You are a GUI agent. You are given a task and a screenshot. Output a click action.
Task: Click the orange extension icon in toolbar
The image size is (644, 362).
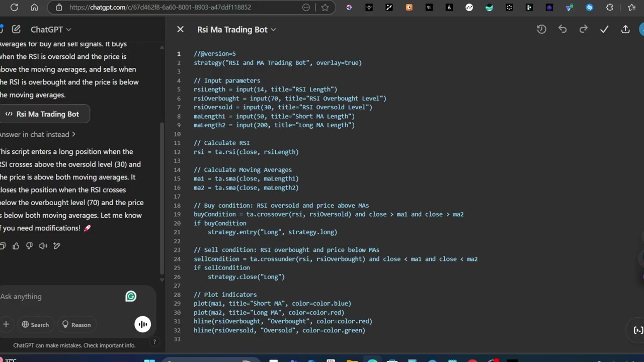[409, 7]
